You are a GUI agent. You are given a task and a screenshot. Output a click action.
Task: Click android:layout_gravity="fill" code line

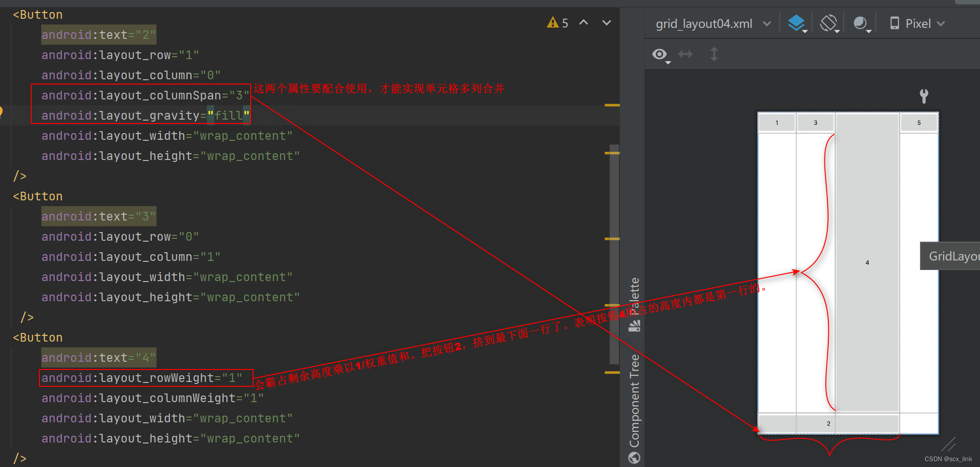tap(145, 116)
